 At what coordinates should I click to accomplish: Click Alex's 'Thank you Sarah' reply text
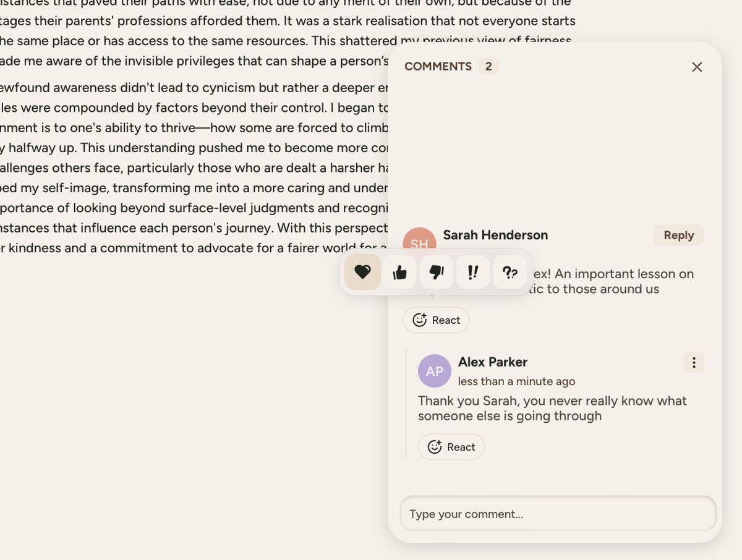pos(552,408)
